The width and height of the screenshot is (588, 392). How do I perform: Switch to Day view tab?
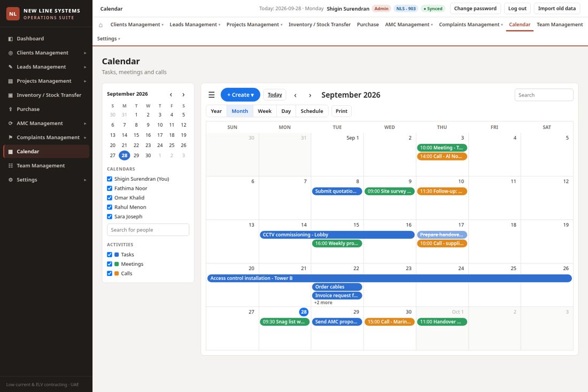click(286, 111)
